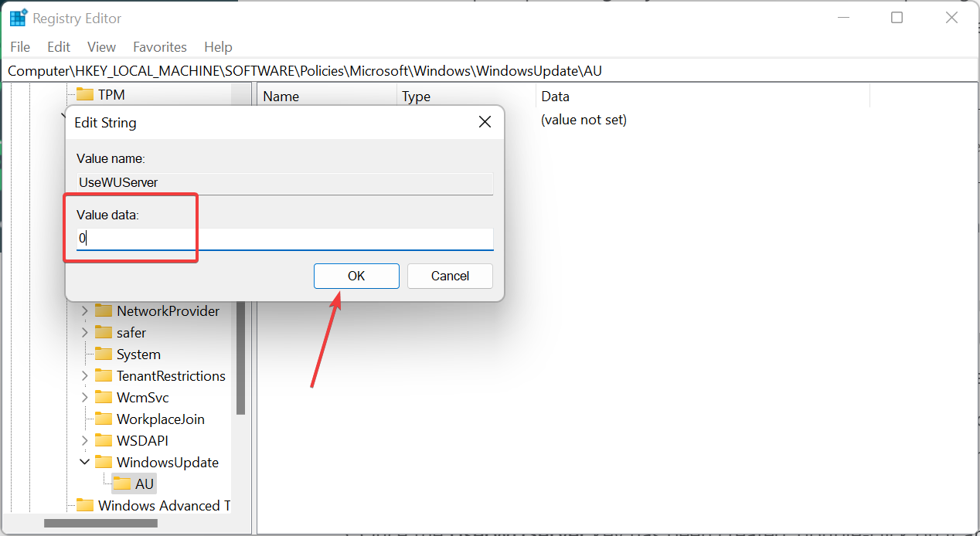The height and width of the screenshot is (536, 980).
Task: Select the Windows Advanced T folder icon
Action: click(x=85, y=505)
